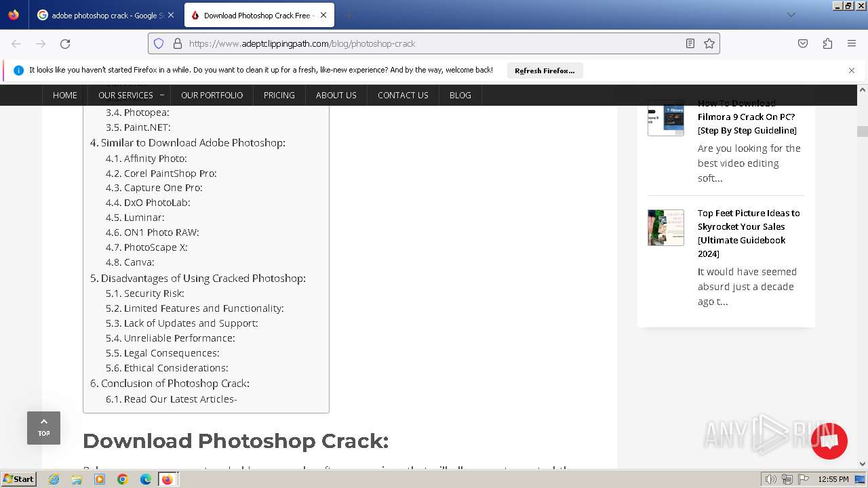Open the File Explorer folder taskbar icon
This screenshot has height=488, width=868.
(x=77, y=479)
